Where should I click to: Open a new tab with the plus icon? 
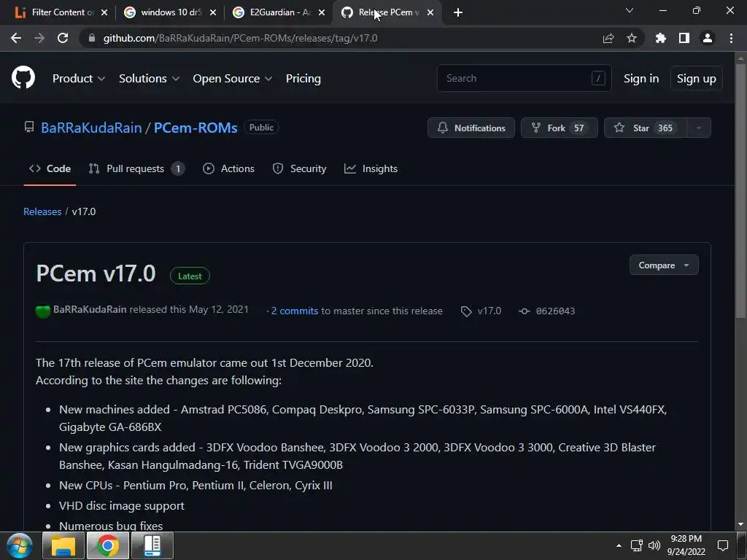coord(458,12)
